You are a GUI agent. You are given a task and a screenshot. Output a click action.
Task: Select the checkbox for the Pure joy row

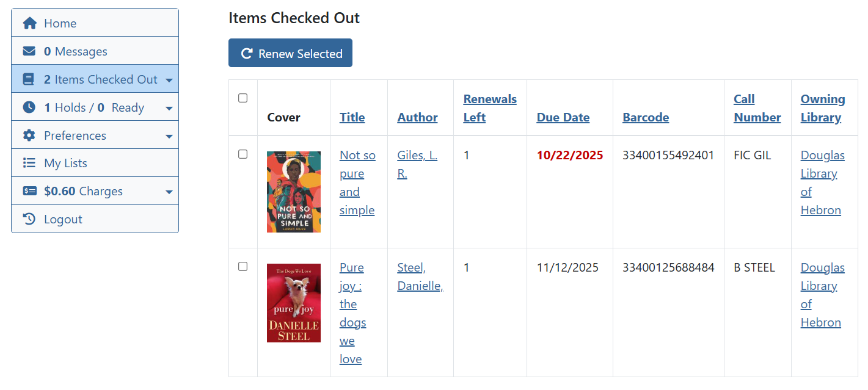[243, 267]
